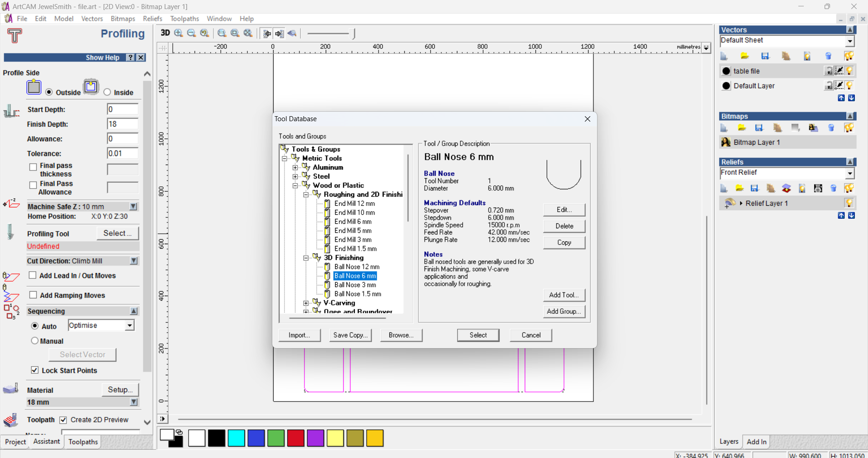This screenshot has width=868, height=458.
Task: Toggle the right panel docking arrow icon
Action: tap(279, 33)
